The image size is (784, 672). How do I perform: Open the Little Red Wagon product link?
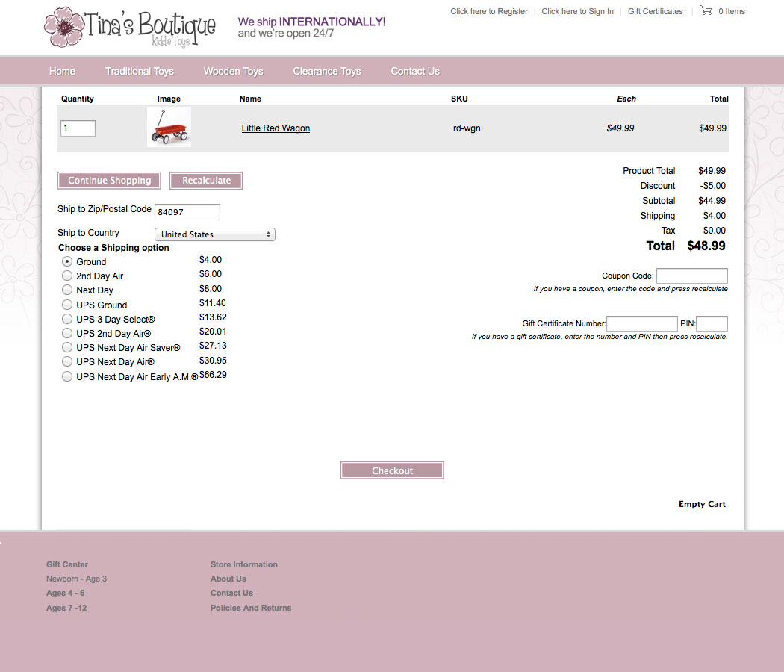point(276,128)
